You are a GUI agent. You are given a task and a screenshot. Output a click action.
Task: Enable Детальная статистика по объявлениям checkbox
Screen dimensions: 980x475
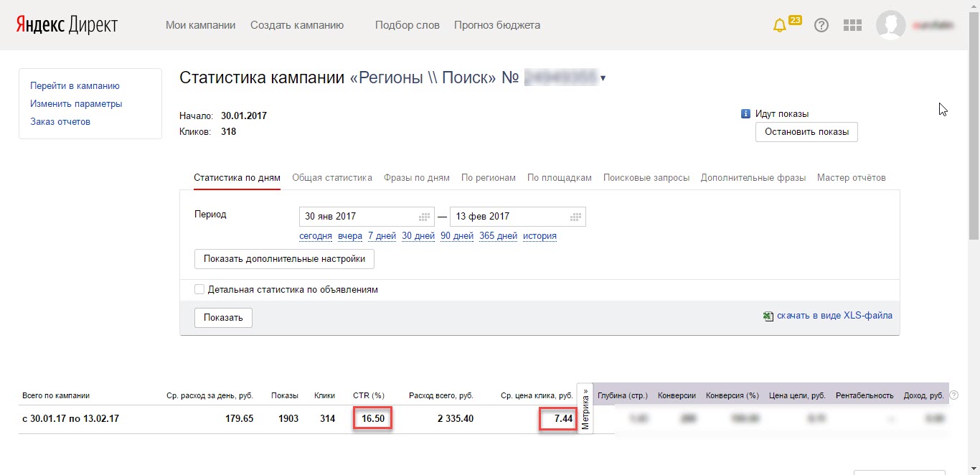(x=199, y=290)
